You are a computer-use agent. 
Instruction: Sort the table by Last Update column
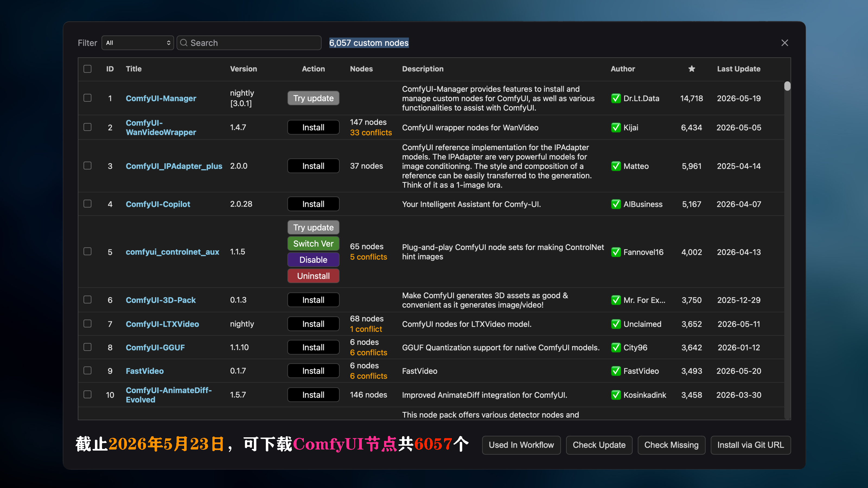pyautogui.click(x=739, y=69)
